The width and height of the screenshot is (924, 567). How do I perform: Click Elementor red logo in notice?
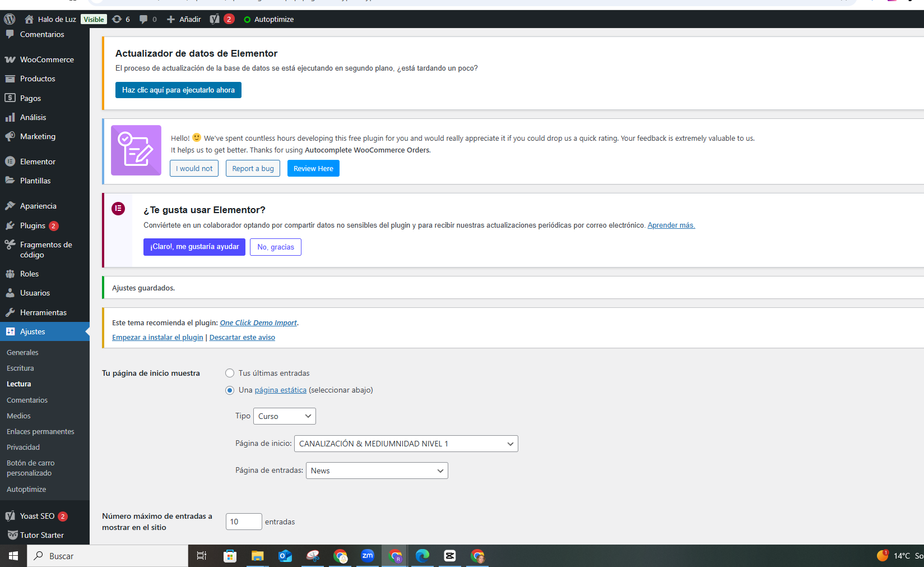[x=118, y=209]
